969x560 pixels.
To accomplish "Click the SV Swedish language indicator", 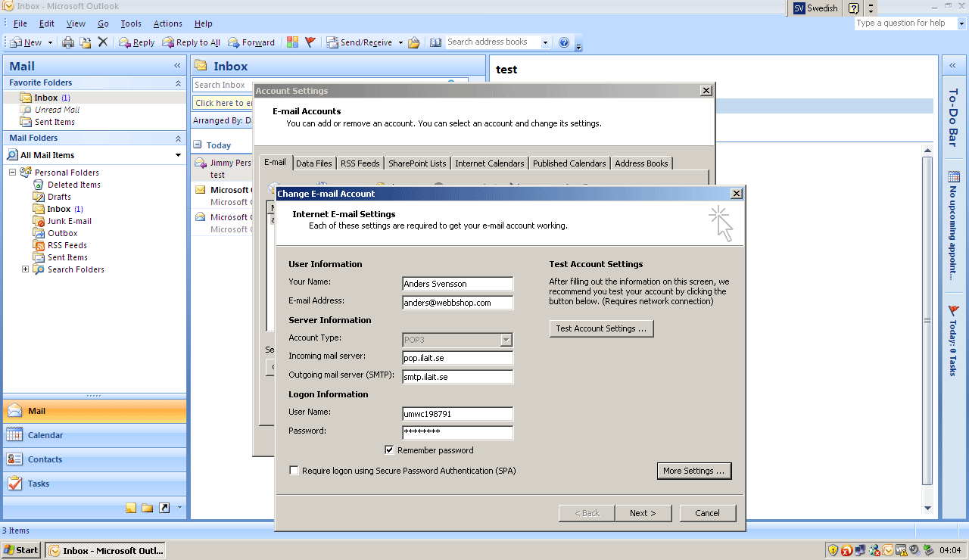I will pos(815,8).
